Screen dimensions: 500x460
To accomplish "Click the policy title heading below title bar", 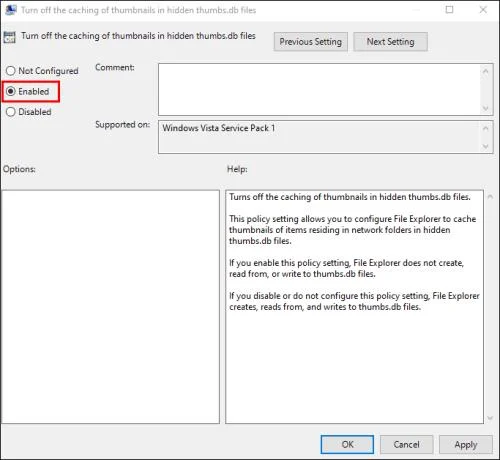I will click(138, 36).
